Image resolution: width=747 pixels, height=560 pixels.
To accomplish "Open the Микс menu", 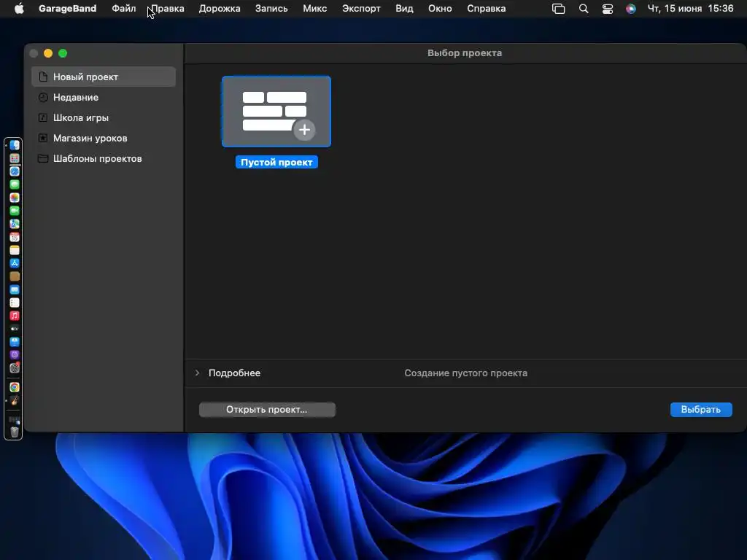I will click(x=315, y=9).
